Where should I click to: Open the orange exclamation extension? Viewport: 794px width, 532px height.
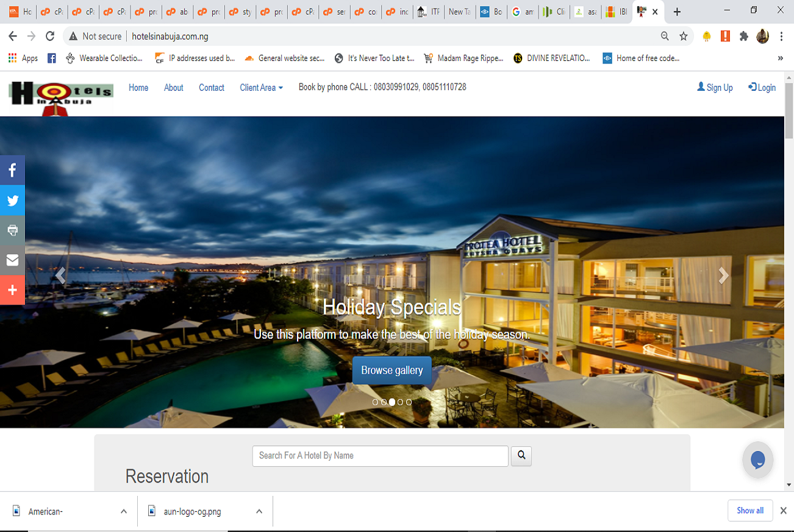pyautogui.click(x=725, y=37)
